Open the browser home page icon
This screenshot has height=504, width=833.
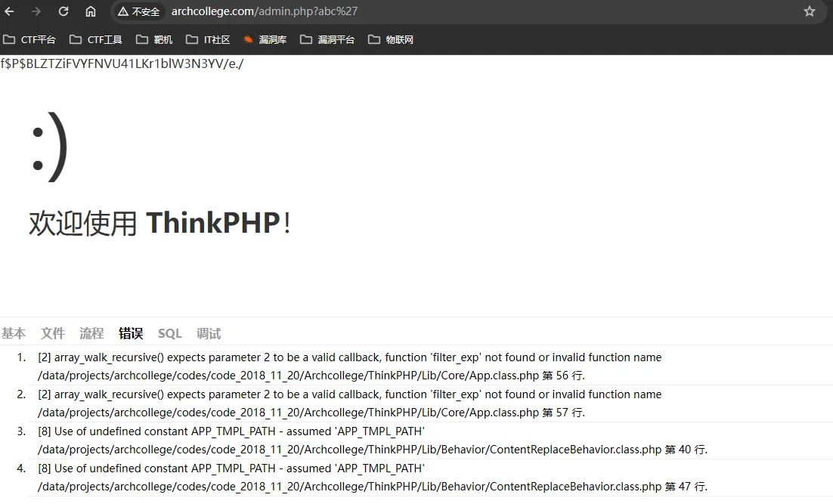[90, 11]
